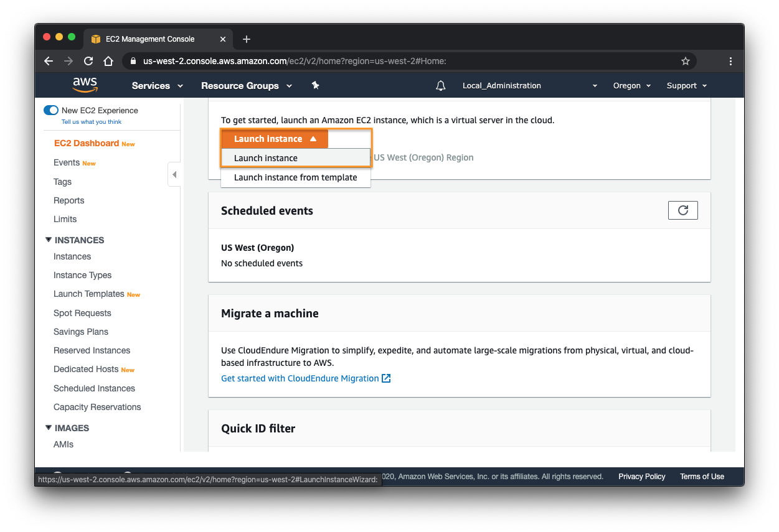
Task: Open Limits page
Action: click(65, 219)
